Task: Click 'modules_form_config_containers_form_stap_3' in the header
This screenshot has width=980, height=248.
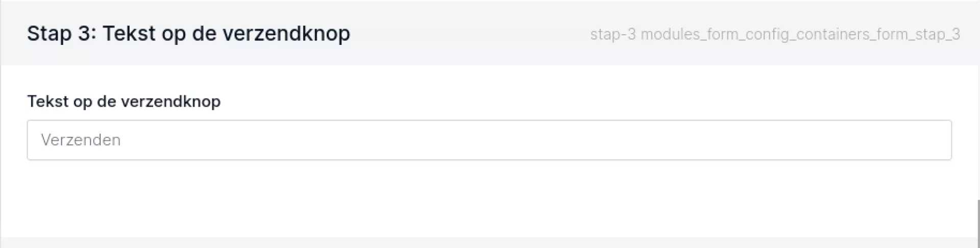Action: (x=800, y=34)
